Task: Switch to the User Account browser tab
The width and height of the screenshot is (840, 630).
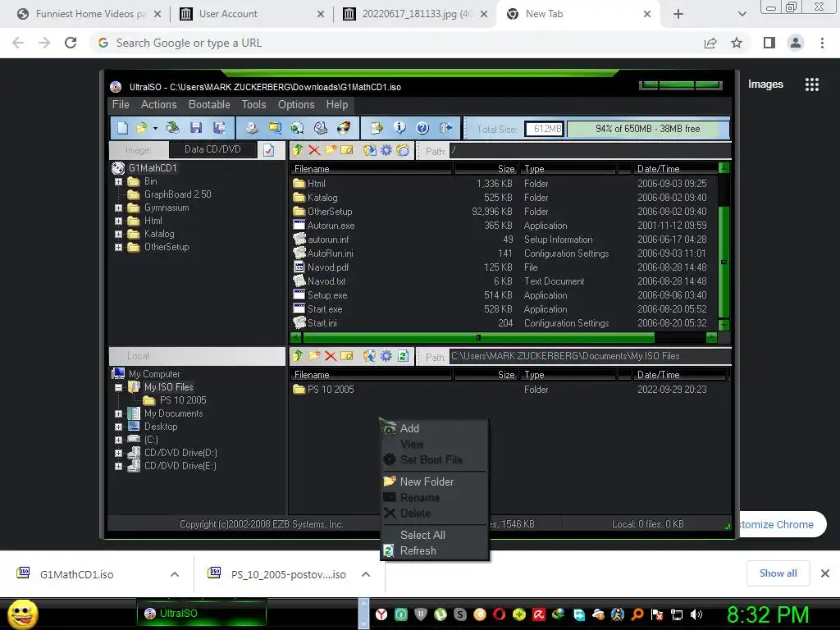Action: click(253, 14)
